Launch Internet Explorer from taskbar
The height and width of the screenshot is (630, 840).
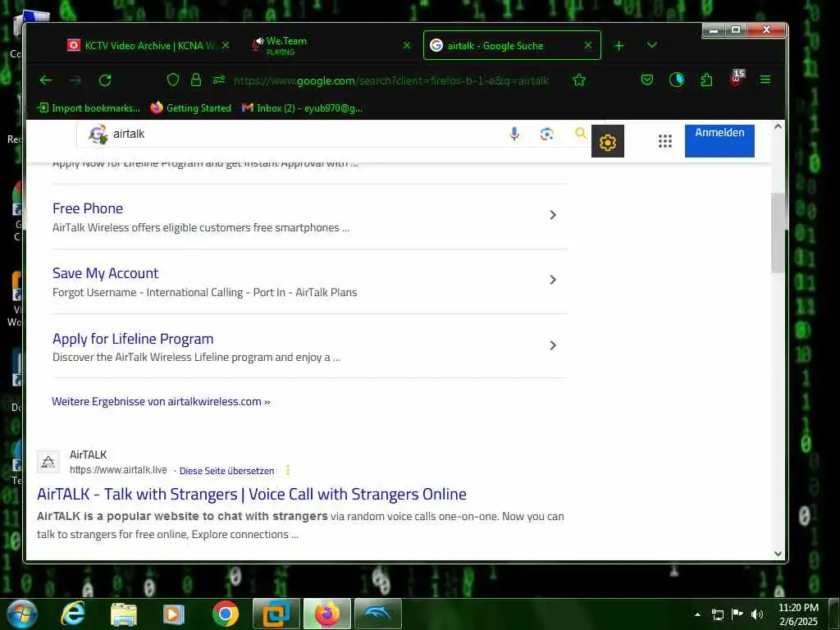pyautogui.click(x=73, y=614)
